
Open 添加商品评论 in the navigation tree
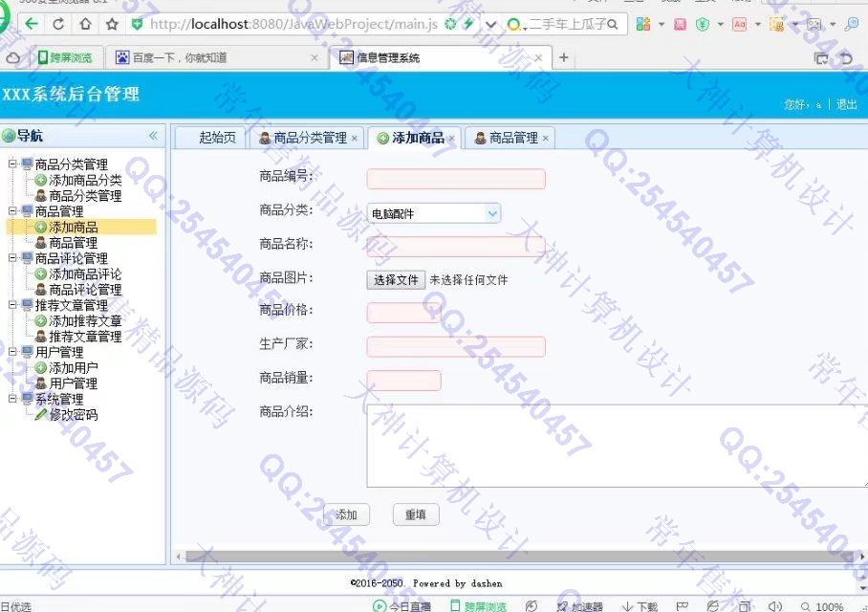[x=85, y=274]
